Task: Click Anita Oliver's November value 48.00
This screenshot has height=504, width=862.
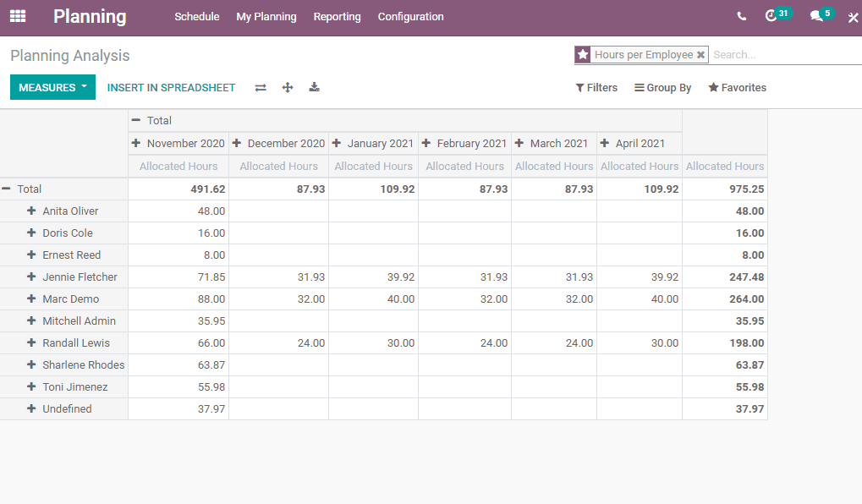Action: click(x=178, y=211)
